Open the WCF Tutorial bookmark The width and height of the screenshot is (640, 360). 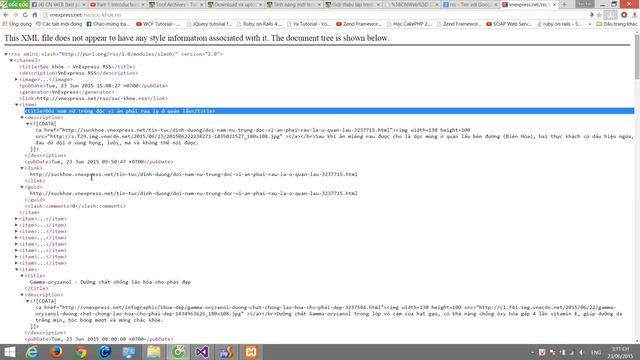point(158,24)
